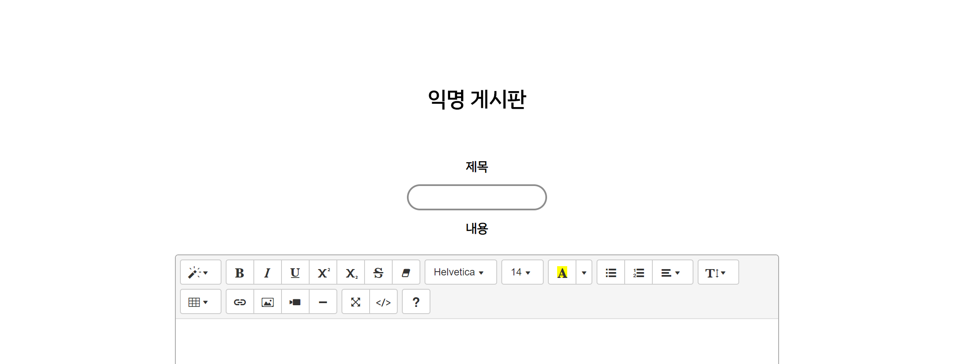This screenshot has height=364, width=980.
Task: Insert a horizontal rule line
Action: [x=323, y=302]
